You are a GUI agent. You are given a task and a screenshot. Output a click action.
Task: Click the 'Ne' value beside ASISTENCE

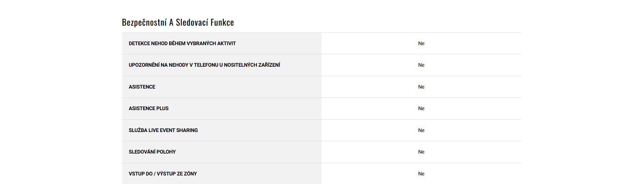(x=421, y=87)
